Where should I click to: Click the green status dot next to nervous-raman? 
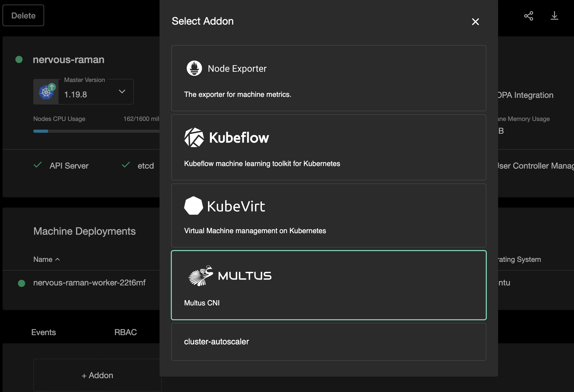pyautogui.click(x=18, y=60)
